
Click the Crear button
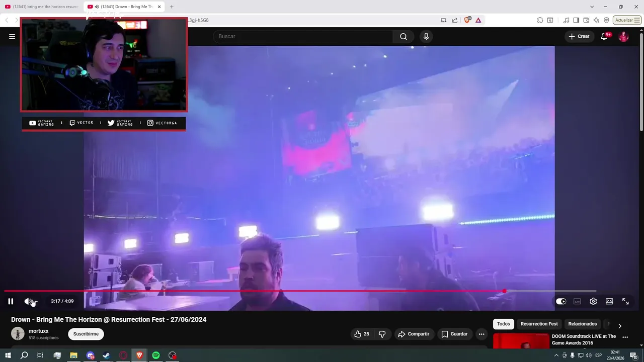click(x=579, y=36)
